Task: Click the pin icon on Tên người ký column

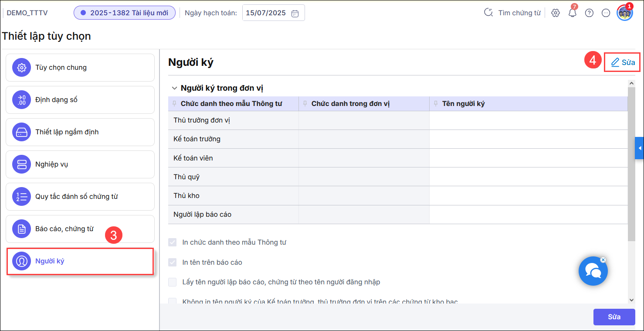Action: 436,104
